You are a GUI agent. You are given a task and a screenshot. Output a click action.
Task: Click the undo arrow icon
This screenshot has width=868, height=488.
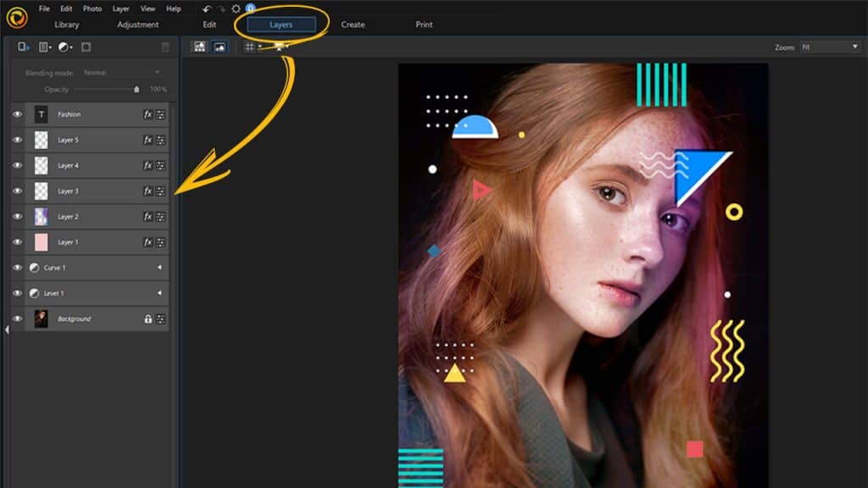coord(207,8)
